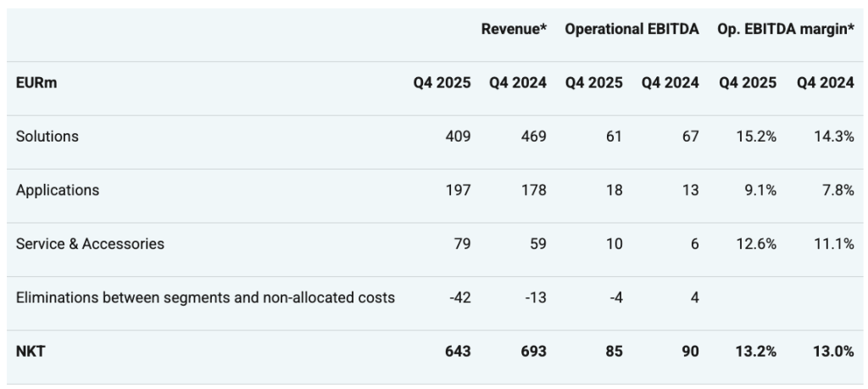The image size is (868, 389).
Task: Select the Operational EBITDA column group header
Action: tap(632, 29)
